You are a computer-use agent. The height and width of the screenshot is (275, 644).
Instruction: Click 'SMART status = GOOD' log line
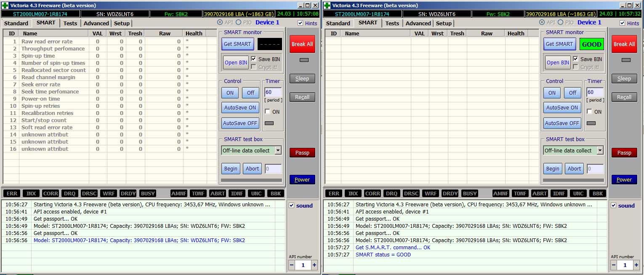coord(383,254)
